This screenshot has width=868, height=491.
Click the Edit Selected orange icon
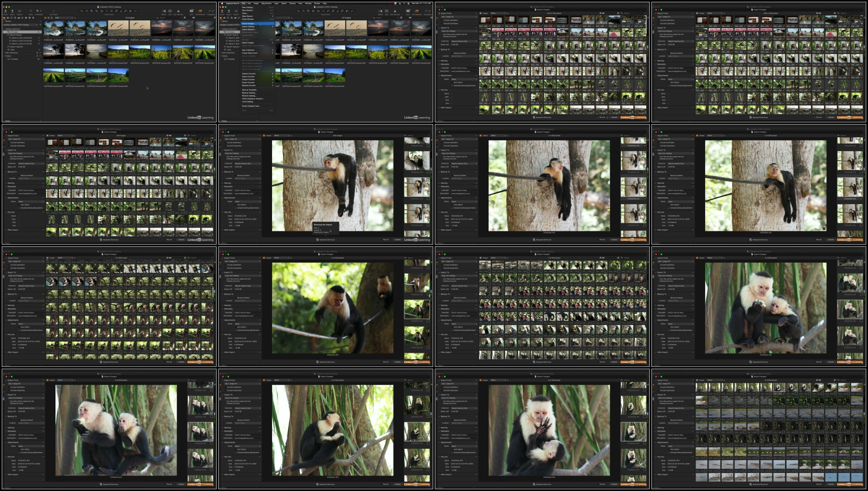coord(200,11)
